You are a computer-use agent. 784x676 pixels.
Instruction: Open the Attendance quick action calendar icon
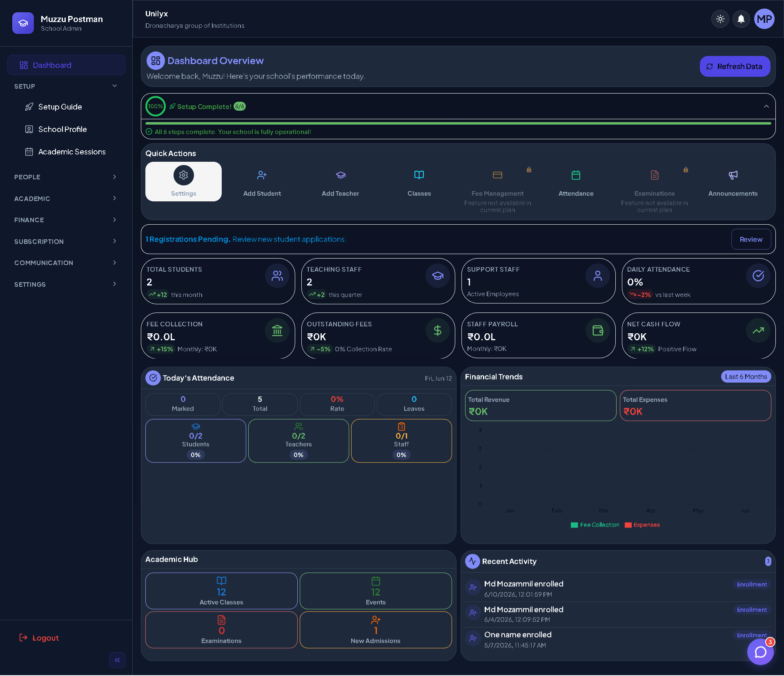[576, 175]
